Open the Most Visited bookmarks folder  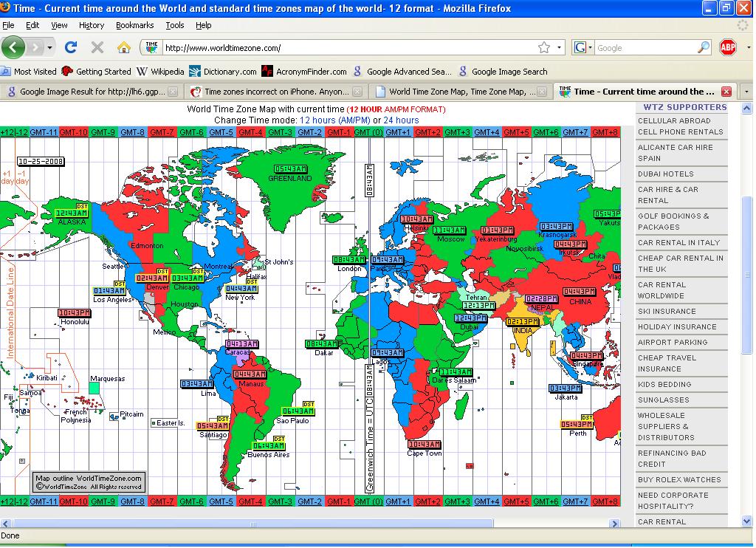click(29, 72)
